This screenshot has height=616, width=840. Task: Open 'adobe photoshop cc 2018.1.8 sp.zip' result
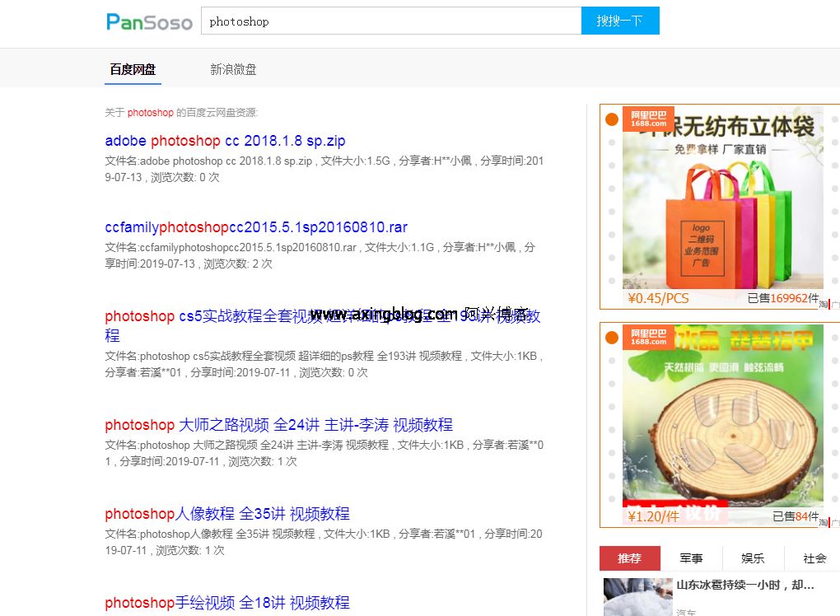pos(225,141)
